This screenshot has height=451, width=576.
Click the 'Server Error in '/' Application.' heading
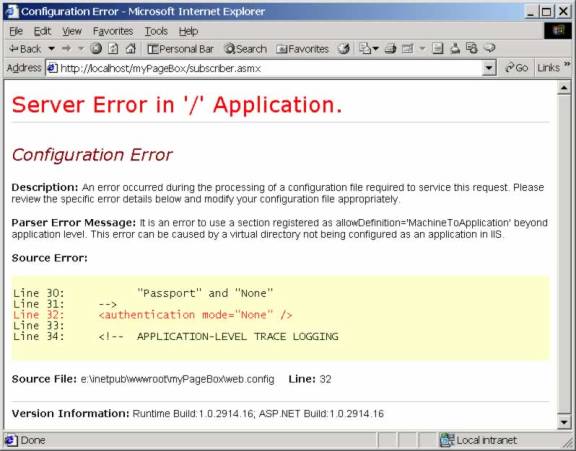[x=177, y=105]
